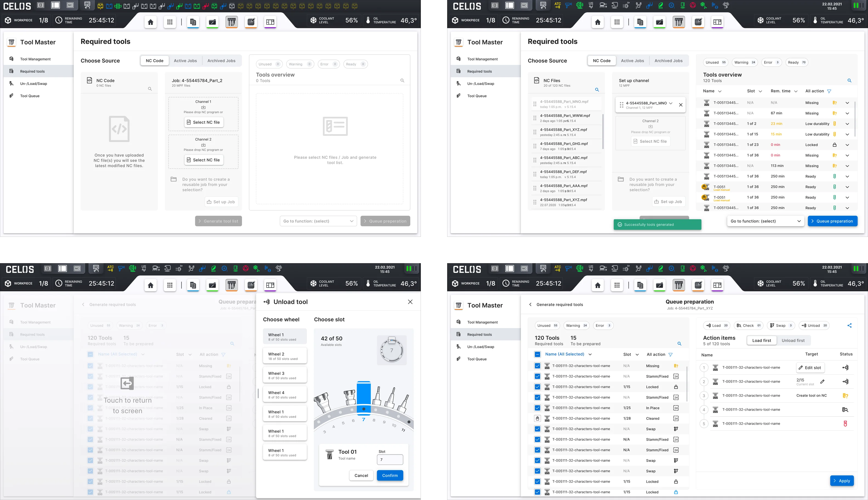Expand the 15 min Low durability row
The width and height of the screenshot is (868, 500).
coord(847,134)
